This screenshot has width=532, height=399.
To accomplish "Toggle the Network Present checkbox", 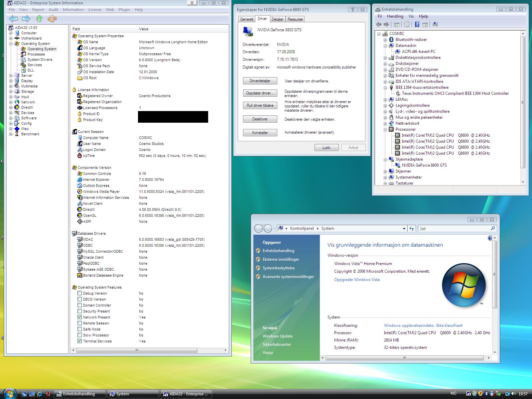I will 79,317.
